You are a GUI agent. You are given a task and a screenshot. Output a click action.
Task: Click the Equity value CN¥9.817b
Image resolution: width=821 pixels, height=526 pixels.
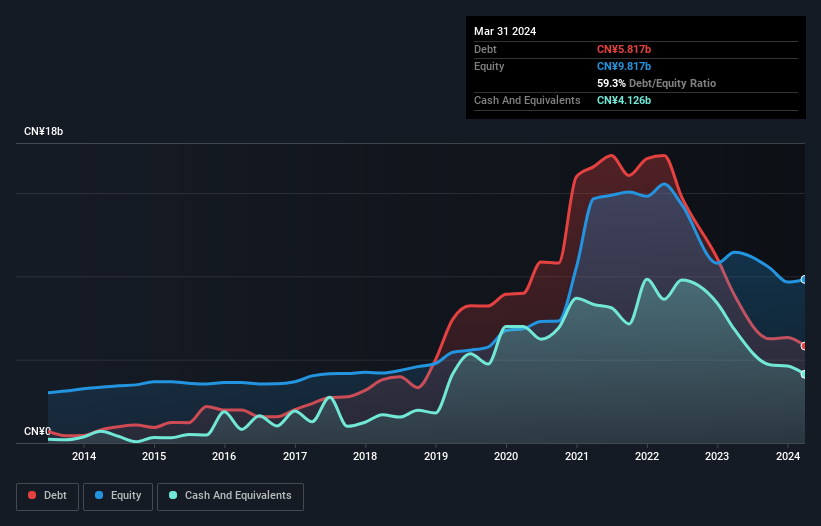624,66
